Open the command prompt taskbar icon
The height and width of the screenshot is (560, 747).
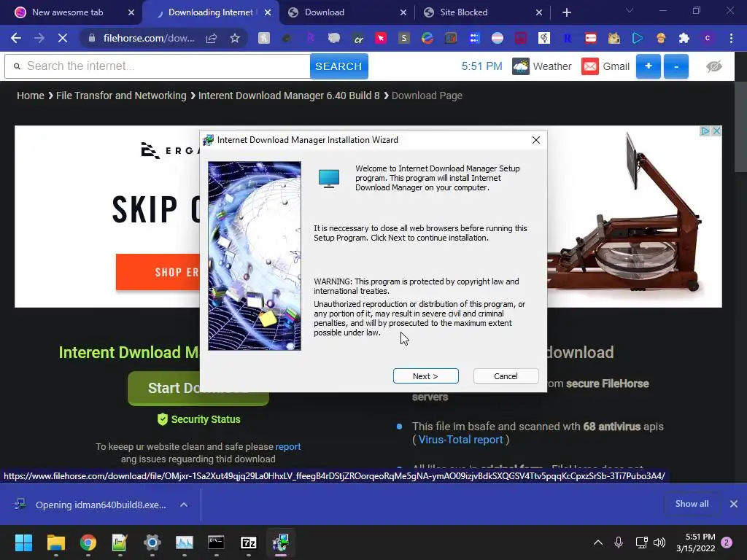(216, 542)
